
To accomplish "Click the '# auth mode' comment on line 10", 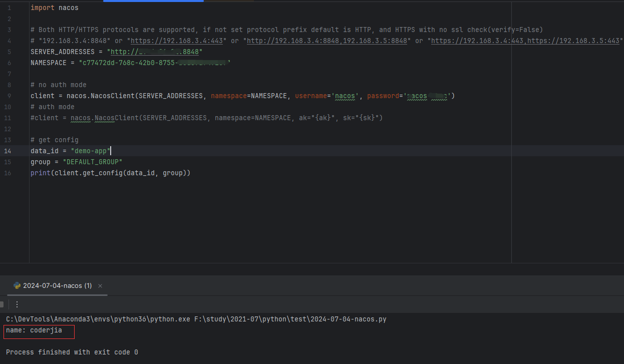I will click(53, 107).
